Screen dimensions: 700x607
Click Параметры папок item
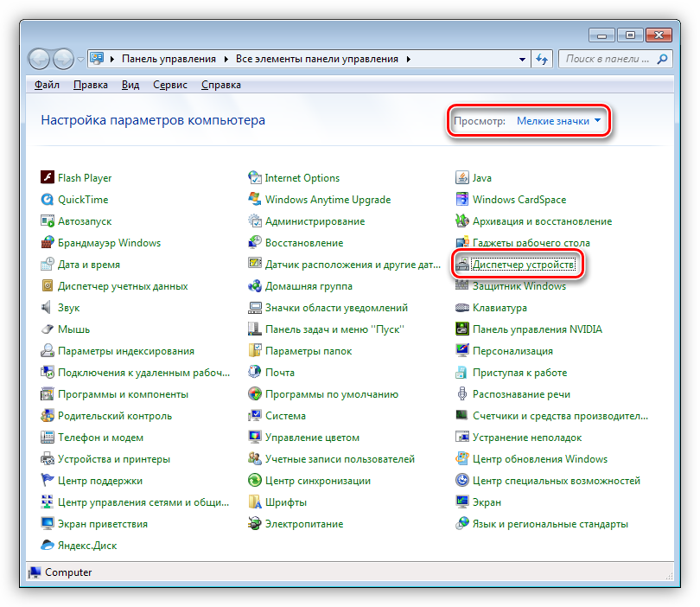pyautogui.click(x=300, y=350)
